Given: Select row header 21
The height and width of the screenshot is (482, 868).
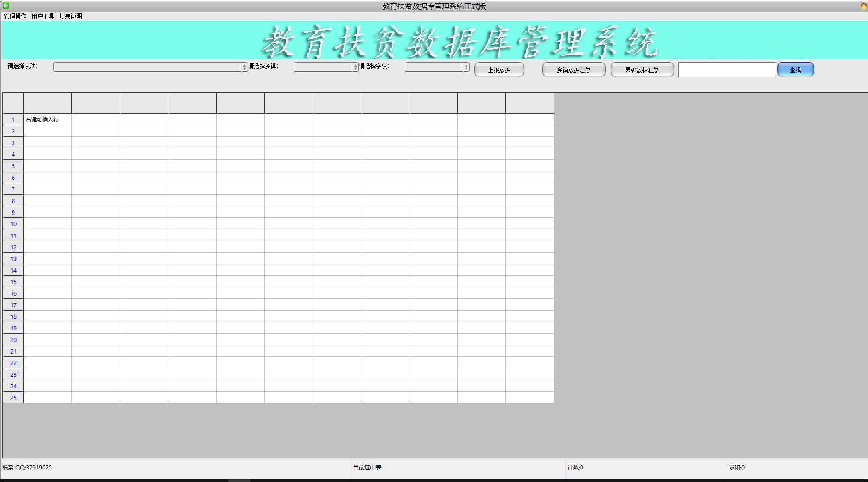Looking at the screenshot, I should (x=13, y=351).
